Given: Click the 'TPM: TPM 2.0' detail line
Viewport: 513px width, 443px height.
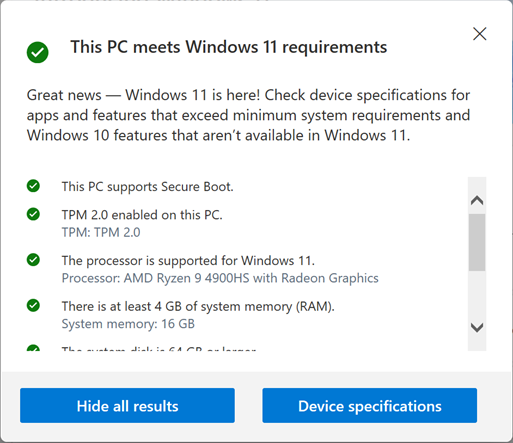Looking at the screenshot, I should click(x=101, y=232).
